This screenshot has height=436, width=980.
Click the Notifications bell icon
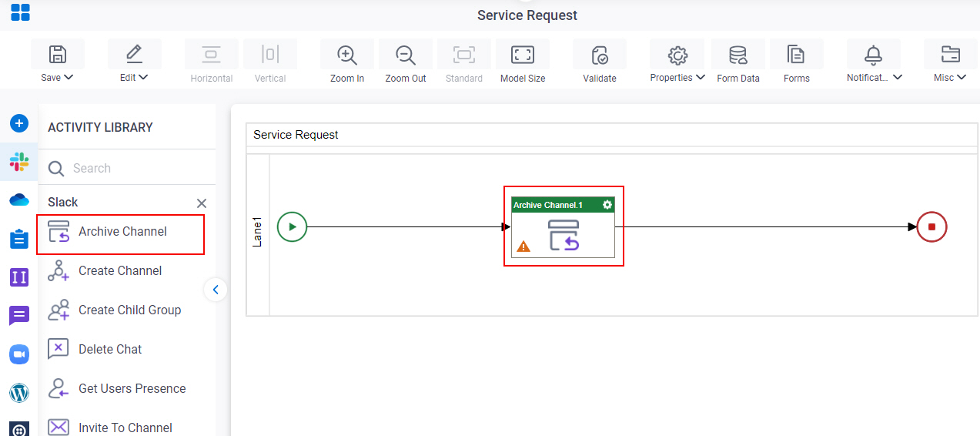click(x=873, y=54)
